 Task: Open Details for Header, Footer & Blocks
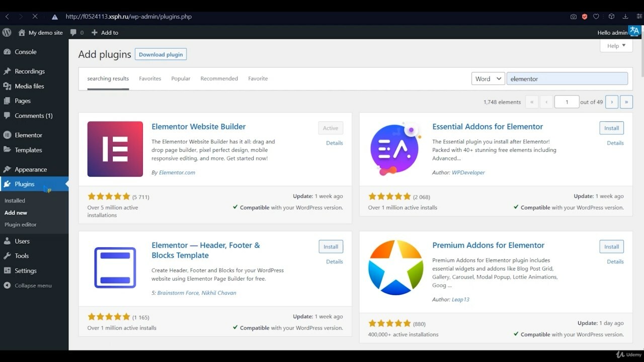tap(335, 262)
